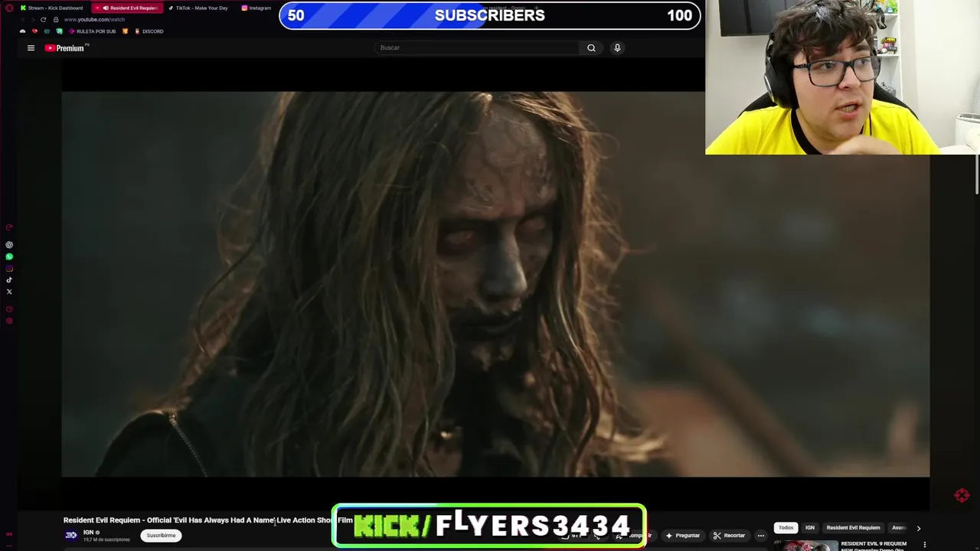Click the Suscribirme button for IGN
980x551 pixels.
click(161, 536)
